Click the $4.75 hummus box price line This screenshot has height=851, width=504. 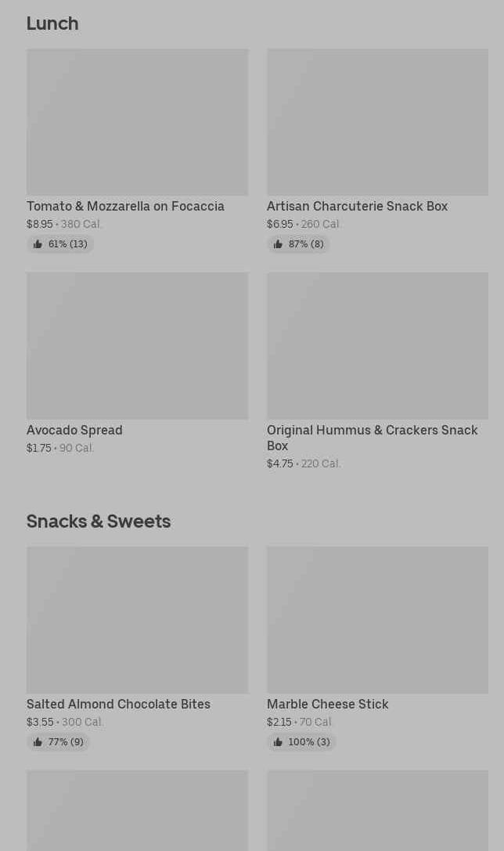pos(304,463)
